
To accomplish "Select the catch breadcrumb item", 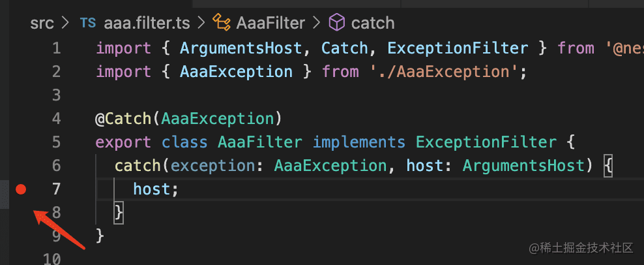I will point(373,23).
